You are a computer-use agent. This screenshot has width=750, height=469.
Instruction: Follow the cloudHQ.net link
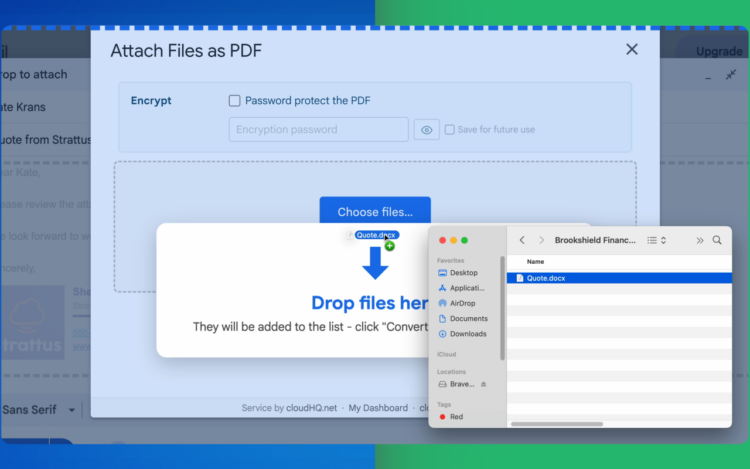click(311, 408)
